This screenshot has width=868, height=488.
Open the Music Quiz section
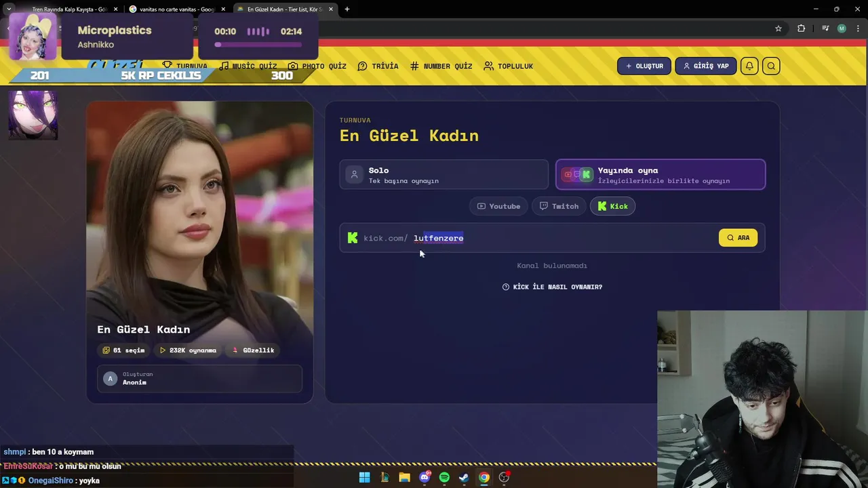pos(248,66)
